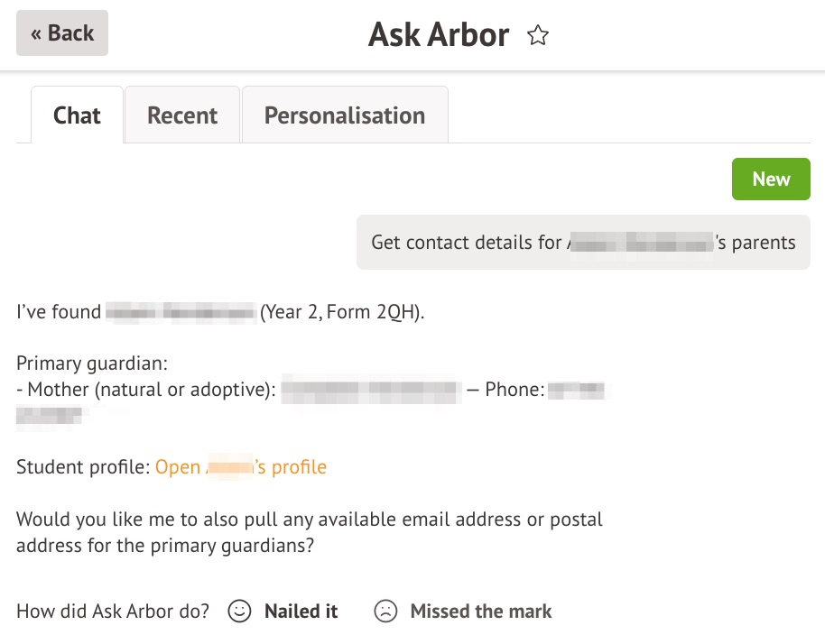Click the favourite star beside Ask Arbor

click(538, 36)
